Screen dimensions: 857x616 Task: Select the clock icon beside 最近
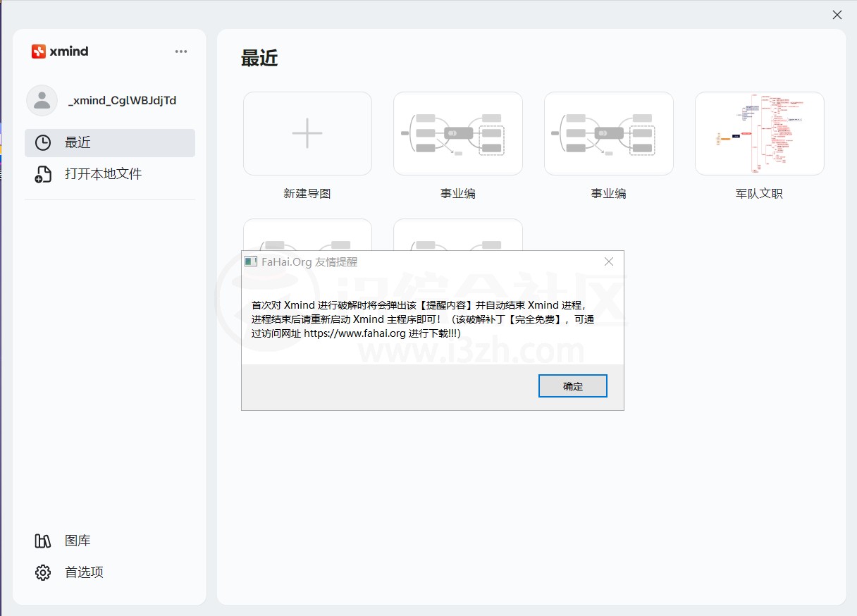[x=42, y=142]
